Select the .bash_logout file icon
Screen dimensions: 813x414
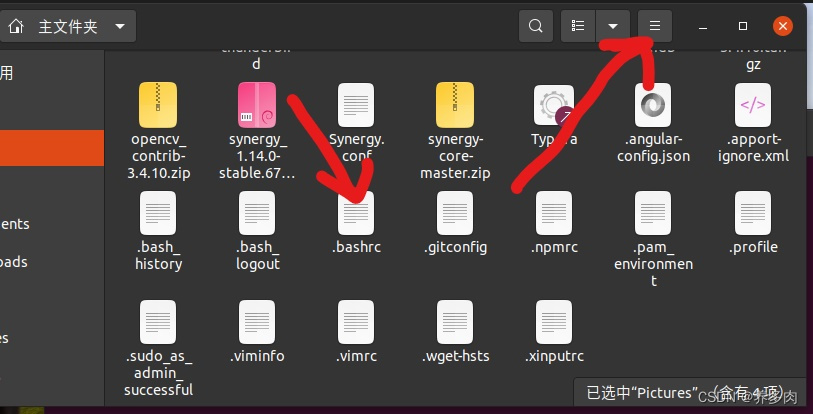(257, 213)
